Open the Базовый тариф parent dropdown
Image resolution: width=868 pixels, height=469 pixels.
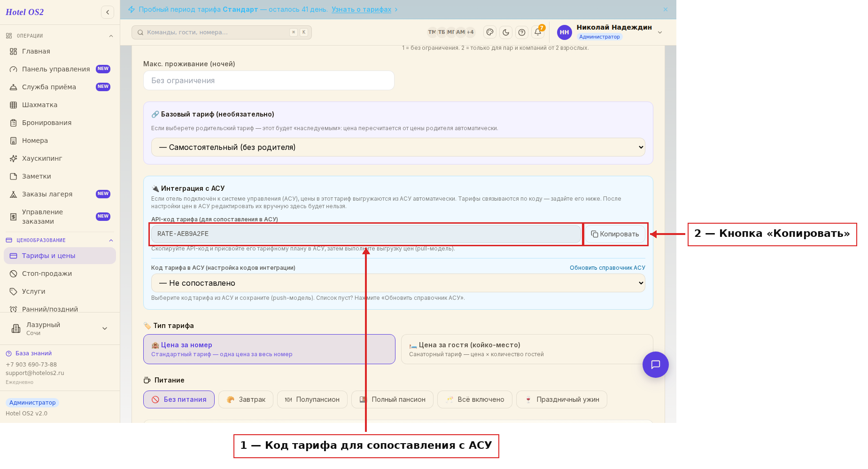398,147
